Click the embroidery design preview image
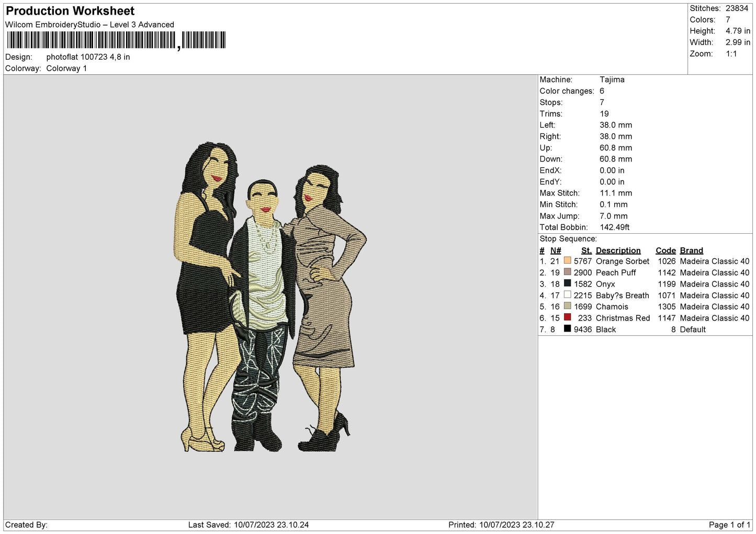Viewport: 756px width, 534px height. [270, 297]
